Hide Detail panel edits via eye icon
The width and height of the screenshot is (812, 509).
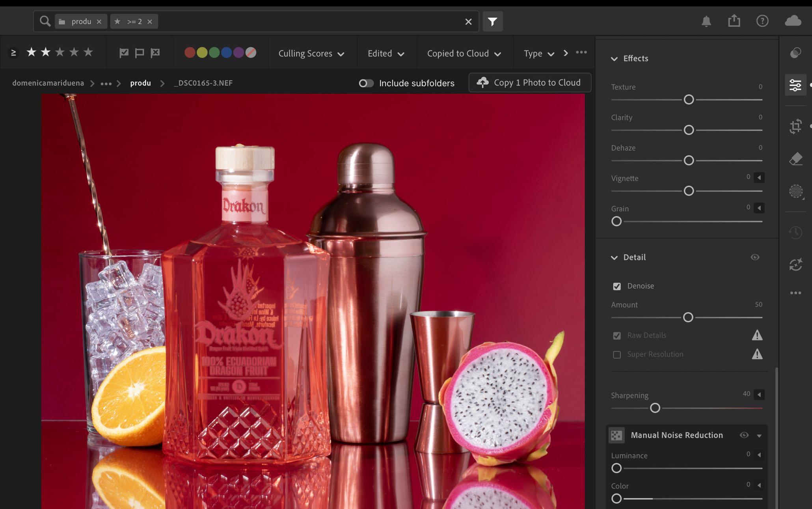click(754, 257)
